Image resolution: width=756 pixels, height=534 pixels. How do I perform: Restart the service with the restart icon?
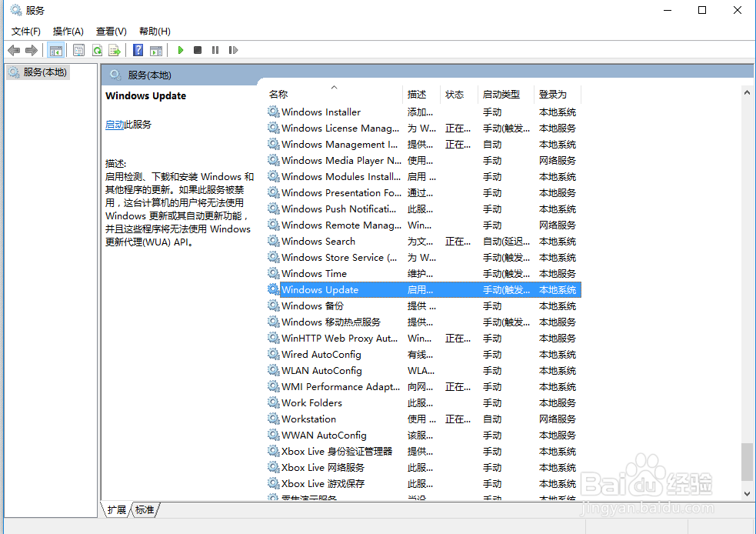tap(233, 50)
